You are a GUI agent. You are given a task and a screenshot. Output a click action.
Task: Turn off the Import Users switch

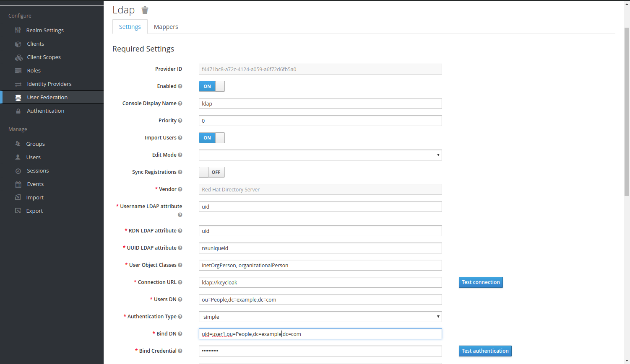(x=211, y=138)
